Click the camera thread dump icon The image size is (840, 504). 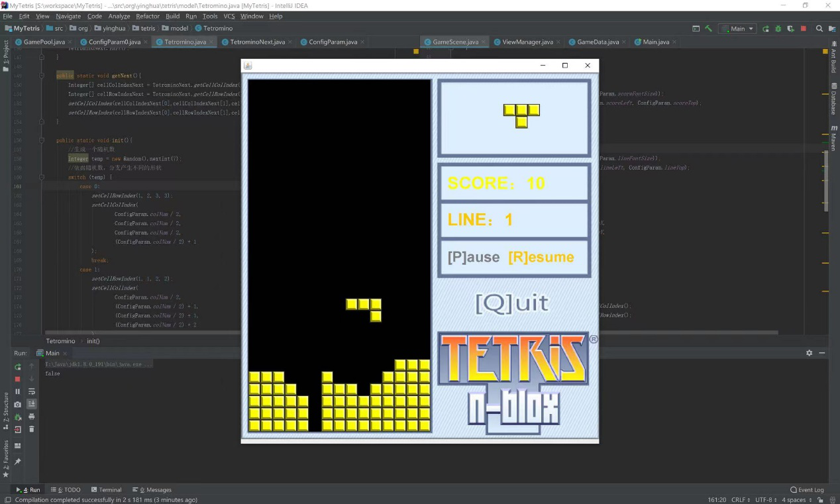[18, 404]
